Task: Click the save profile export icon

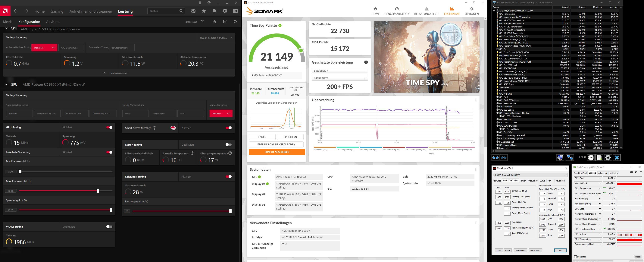Action: pyautogui.click(x=225, y=21)
